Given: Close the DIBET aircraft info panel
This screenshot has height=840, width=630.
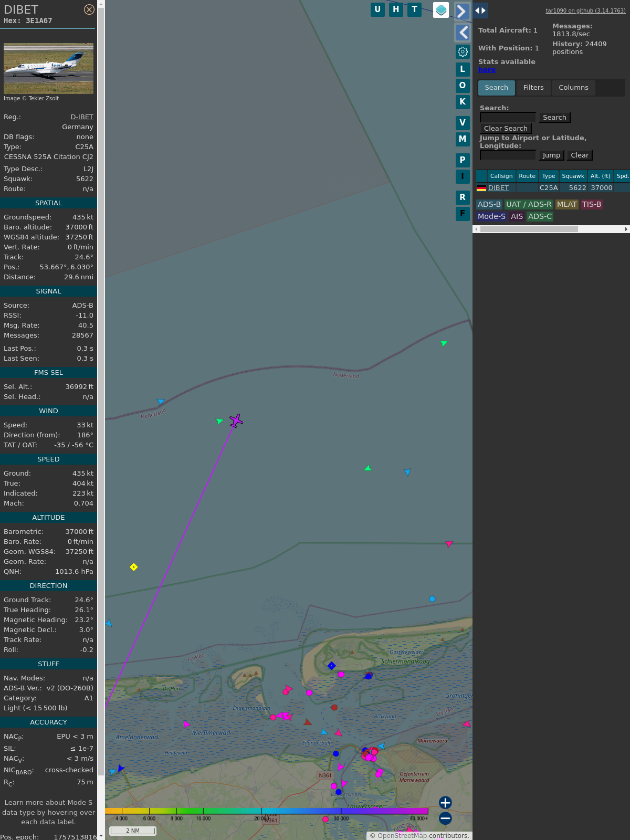Looking at the screenshot, I should (89, 9).
